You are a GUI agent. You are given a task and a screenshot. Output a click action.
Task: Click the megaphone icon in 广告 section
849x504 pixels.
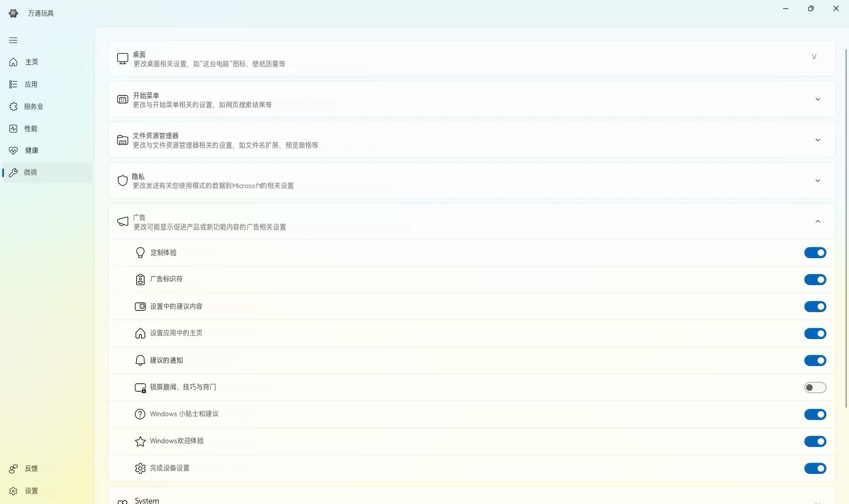pyautogui.click(x=122, y=221)
